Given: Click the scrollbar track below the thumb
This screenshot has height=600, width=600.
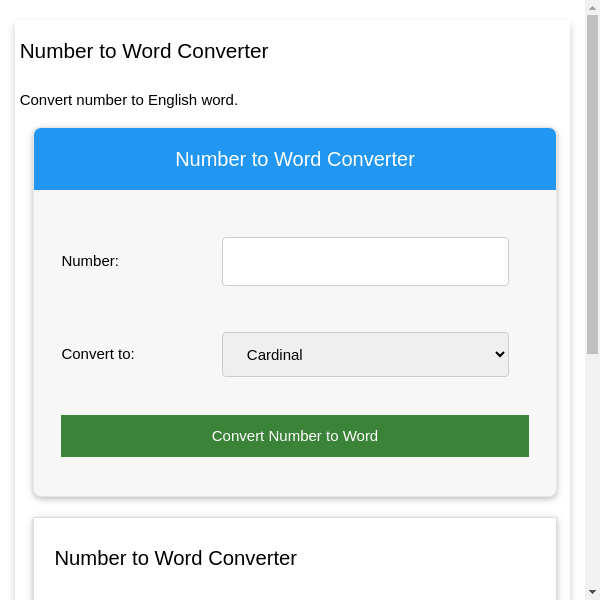Looking at the screenshot, I should (592, 470).
